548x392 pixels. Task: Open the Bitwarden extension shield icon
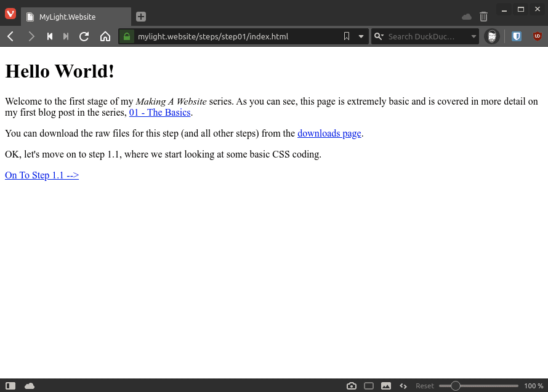click(516, 36)
